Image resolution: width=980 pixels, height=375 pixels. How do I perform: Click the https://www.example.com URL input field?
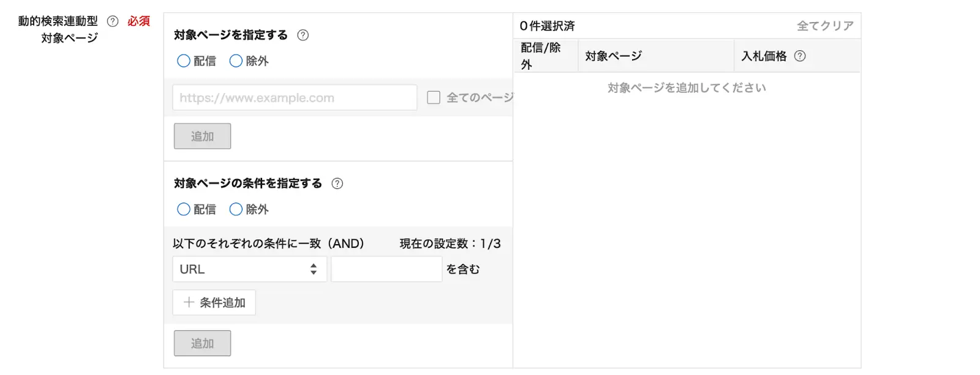click(294, 97)
